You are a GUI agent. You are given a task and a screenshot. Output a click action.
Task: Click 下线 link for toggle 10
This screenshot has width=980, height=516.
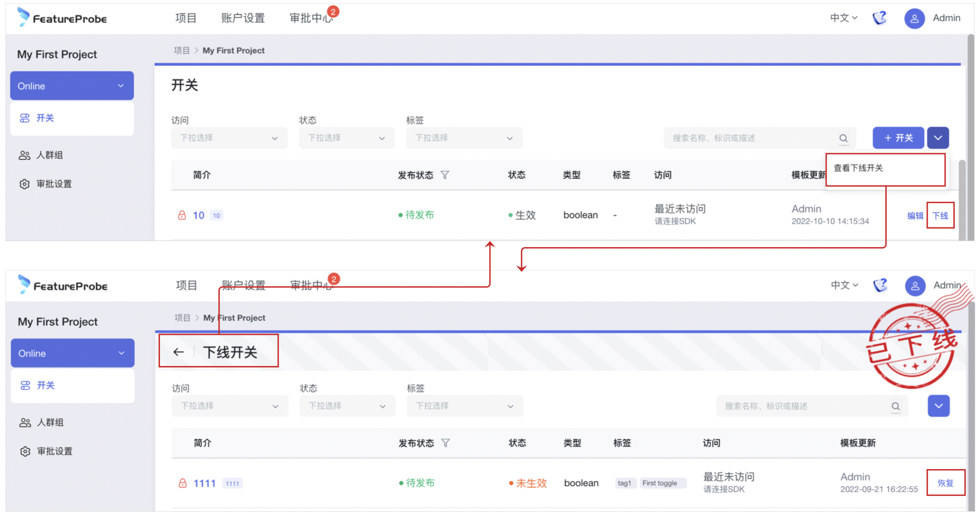[940, 216]
